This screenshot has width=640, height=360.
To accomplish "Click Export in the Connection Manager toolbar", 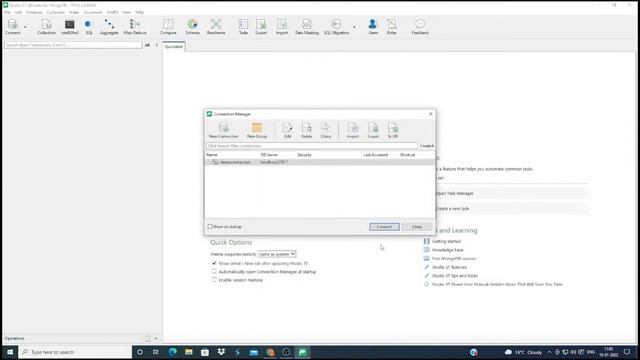I will (x=373, y=131).
